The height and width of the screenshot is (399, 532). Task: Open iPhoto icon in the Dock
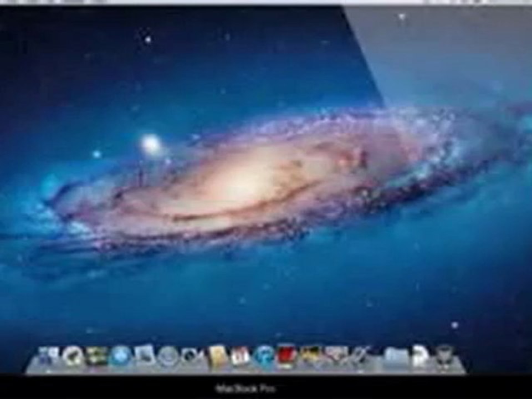point(311,356)
